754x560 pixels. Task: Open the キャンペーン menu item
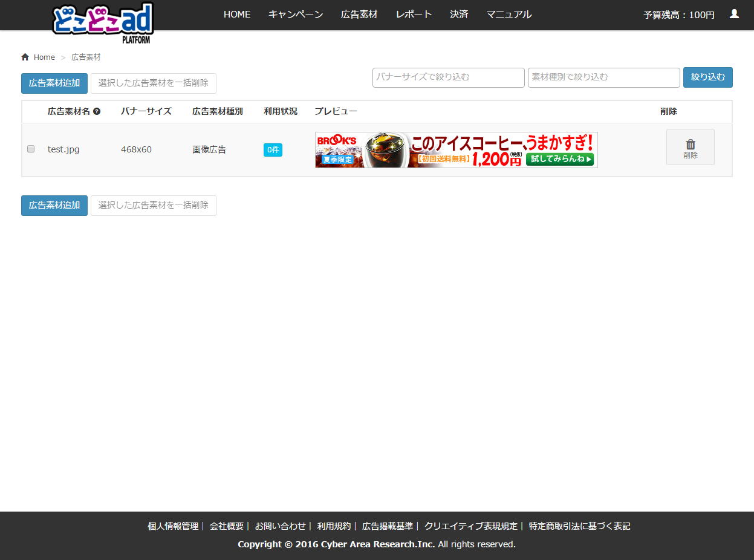pyautogui.click(x=296, y=15)
